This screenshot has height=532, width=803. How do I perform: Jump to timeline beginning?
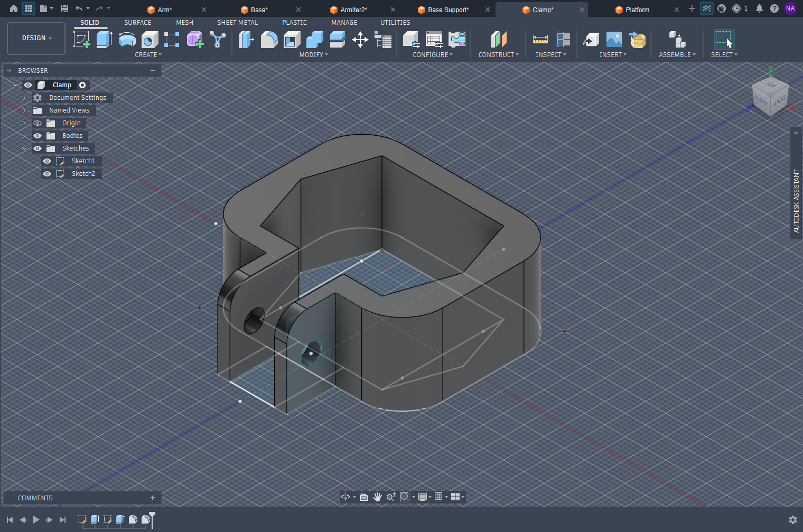pos(10,520)
